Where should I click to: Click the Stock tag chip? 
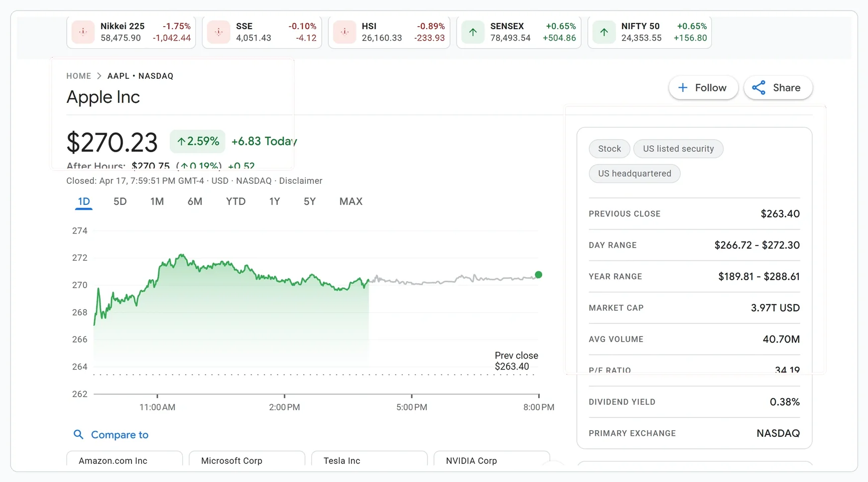[609, 149]
